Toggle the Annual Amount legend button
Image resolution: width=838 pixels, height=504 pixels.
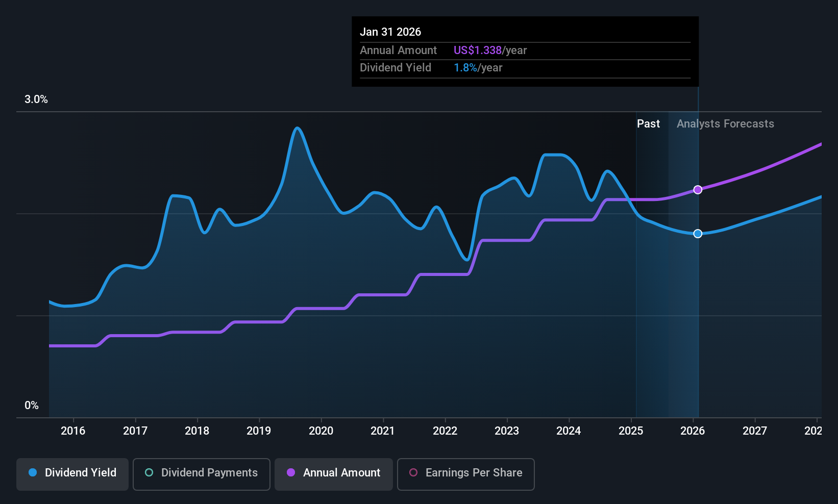pyautogui.click(x=334, y=474)
